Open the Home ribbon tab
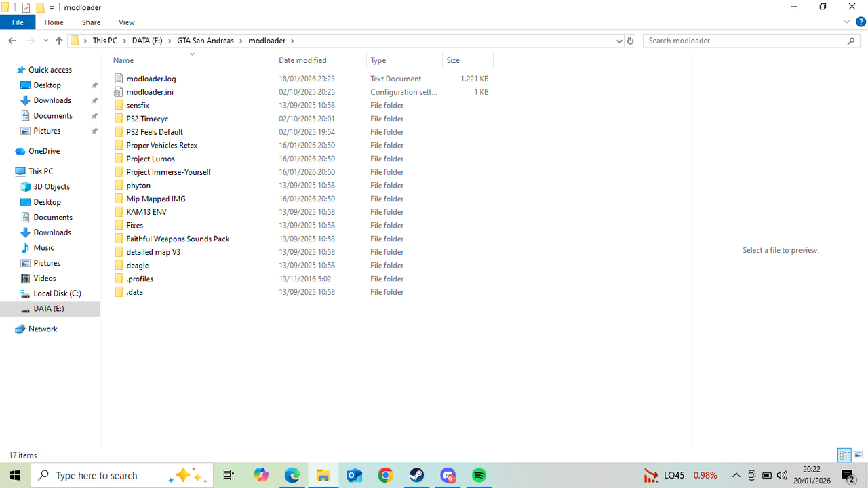 54,22
